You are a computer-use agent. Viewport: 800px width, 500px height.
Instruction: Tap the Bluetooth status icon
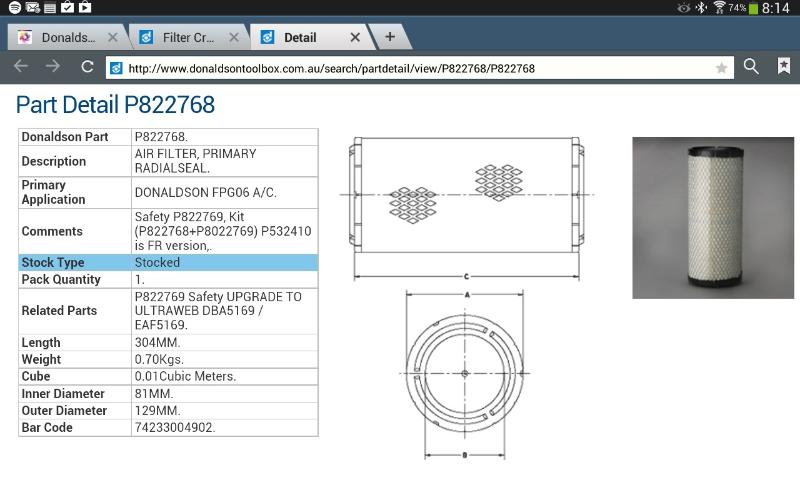[702, 8]
